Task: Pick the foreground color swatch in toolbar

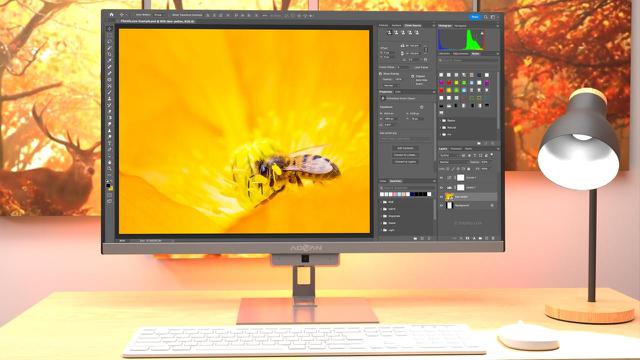Action: click(108, 185)
